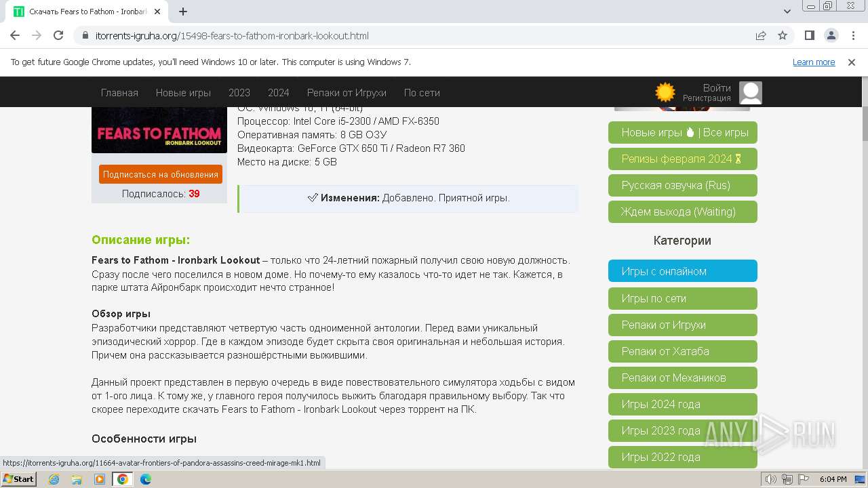Image resolution: width=868 pixels, height=488 pixels.
Task: Open the Главная menu item
Action: point(119,93)
